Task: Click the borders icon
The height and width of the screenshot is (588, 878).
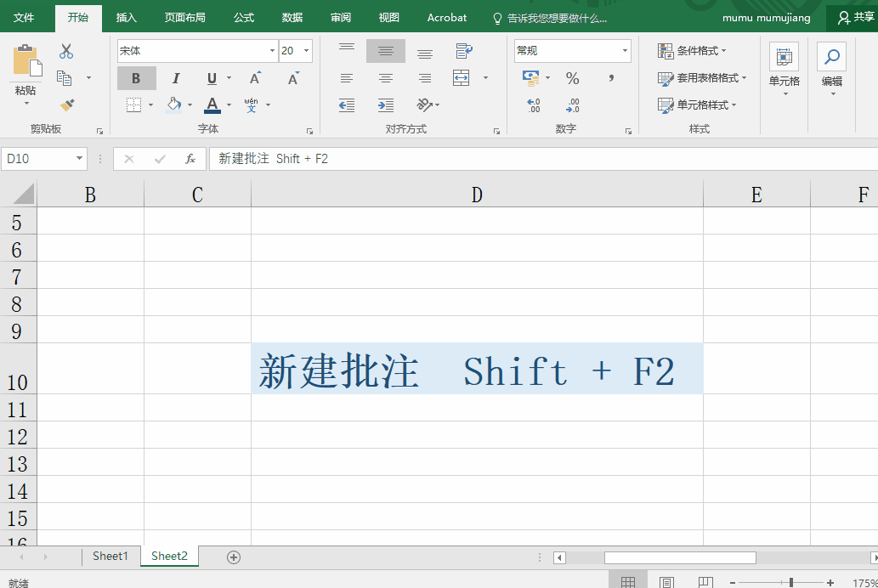Action: click(x=133, y=105)
